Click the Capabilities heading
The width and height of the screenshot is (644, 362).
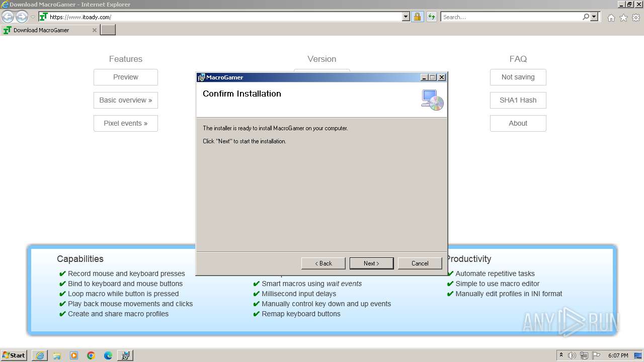click(x=80, y=259)
